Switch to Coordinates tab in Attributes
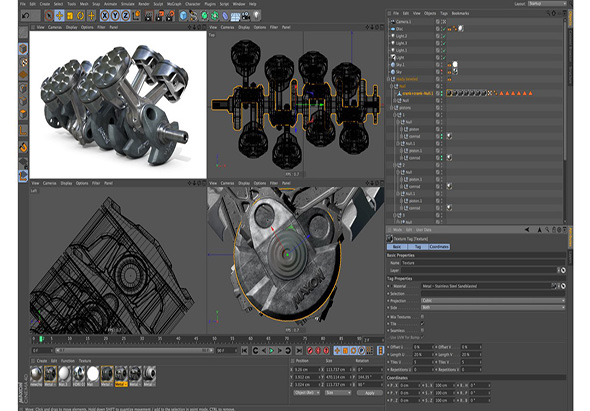Image resolution: width=590 pixels, height=411 pixels. coord(439,247)
